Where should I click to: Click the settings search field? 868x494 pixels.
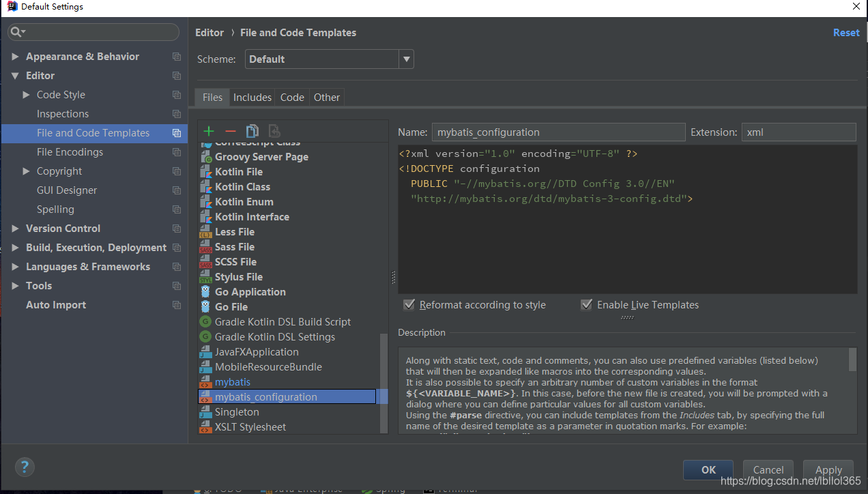[x=93, y=32]
